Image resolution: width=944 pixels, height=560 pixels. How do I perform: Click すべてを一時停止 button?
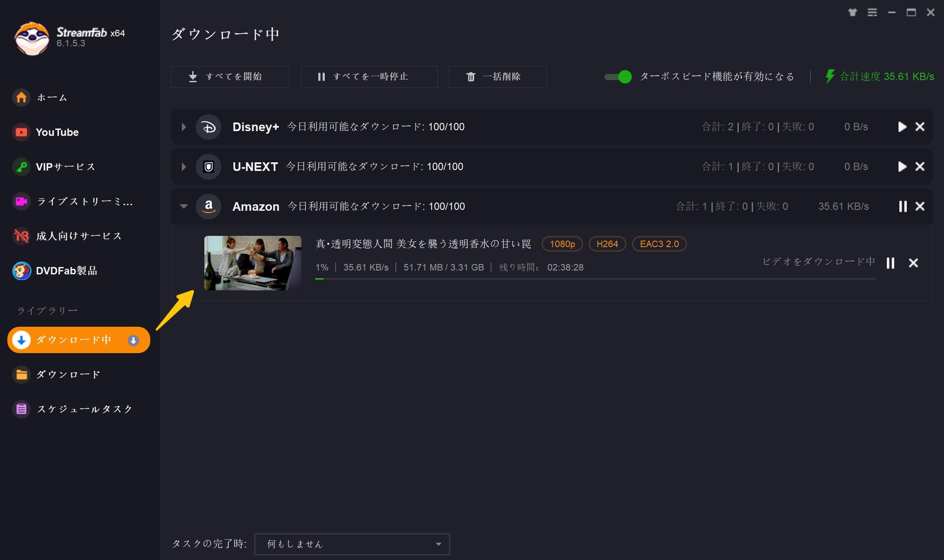(x=369, y=77)
